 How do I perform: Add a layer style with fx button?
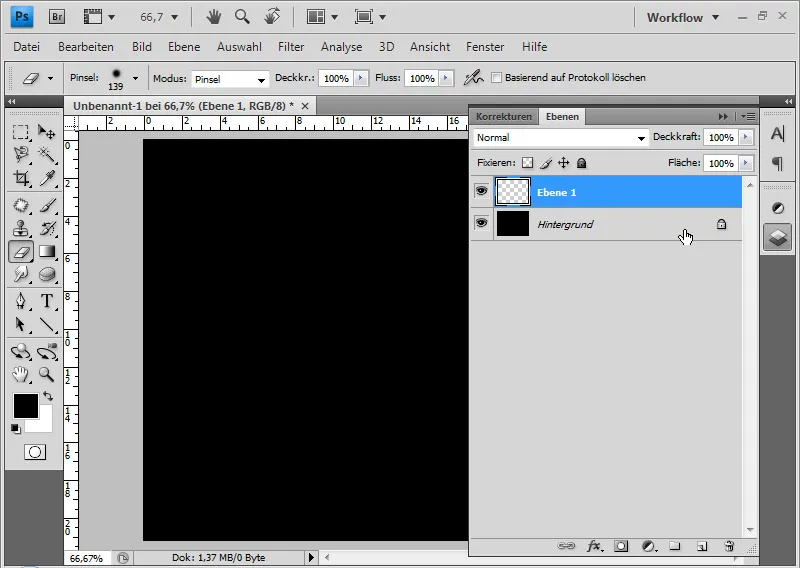[594, 546]
